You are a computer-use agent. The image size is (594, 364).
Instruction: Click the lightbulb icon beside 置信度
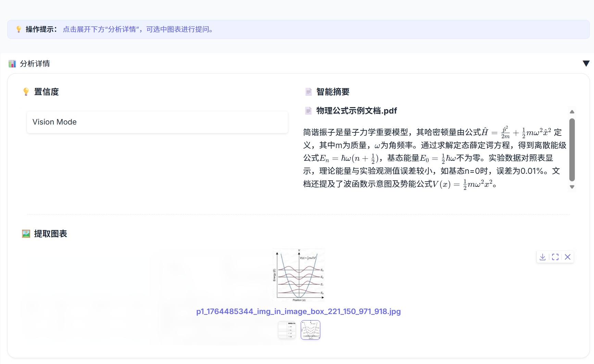coord(26,92)
